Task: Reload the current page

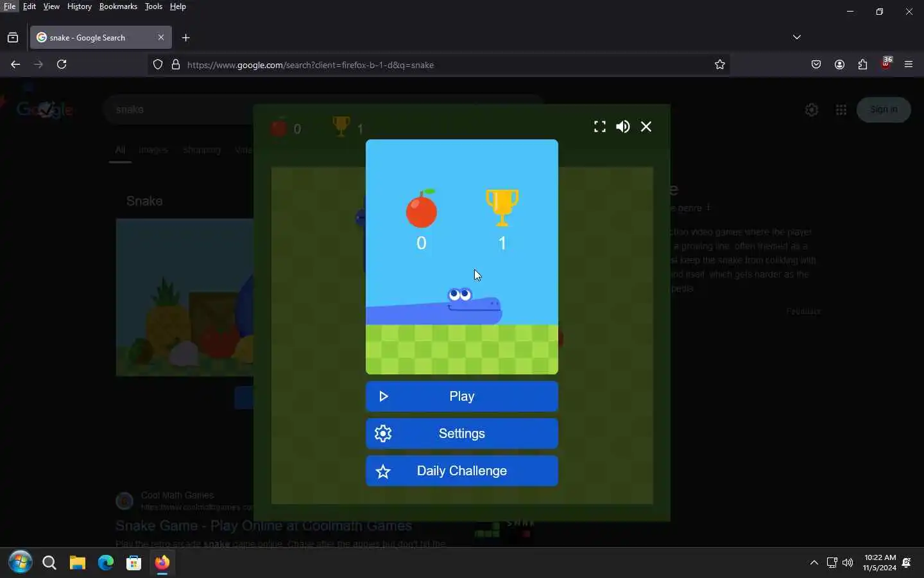Action: [x=62, y=64]
